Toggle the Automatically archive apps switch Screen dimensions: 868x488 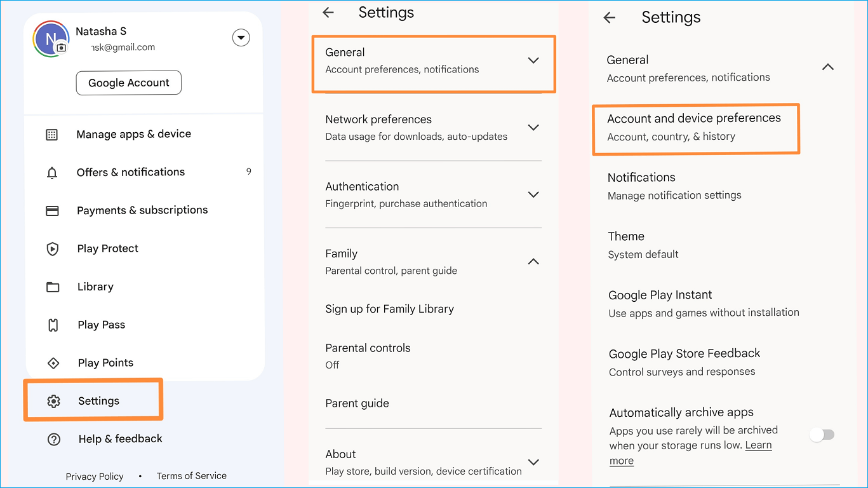(822, 435)
